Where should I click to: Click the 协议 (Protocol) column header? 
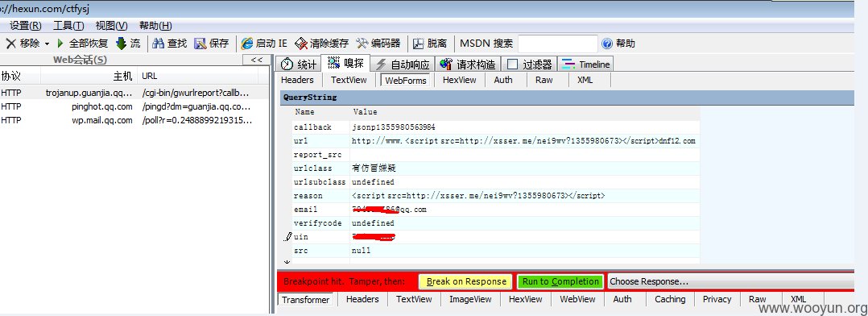20,76
